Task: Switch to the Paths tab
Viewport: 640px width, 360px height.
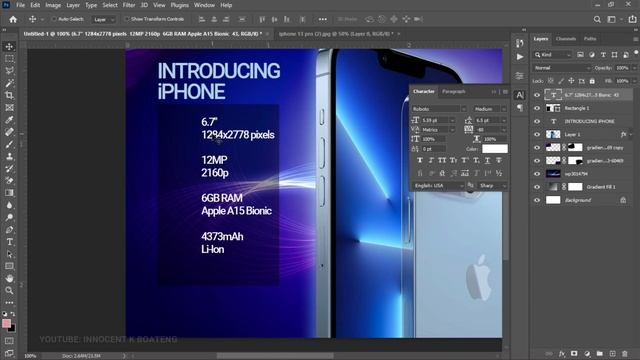Action: pos(590,39)
